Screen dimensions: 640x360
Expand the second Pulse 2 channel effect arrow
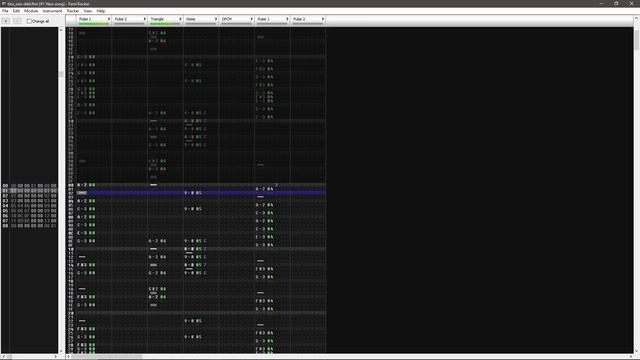click(x=323, y=19)
